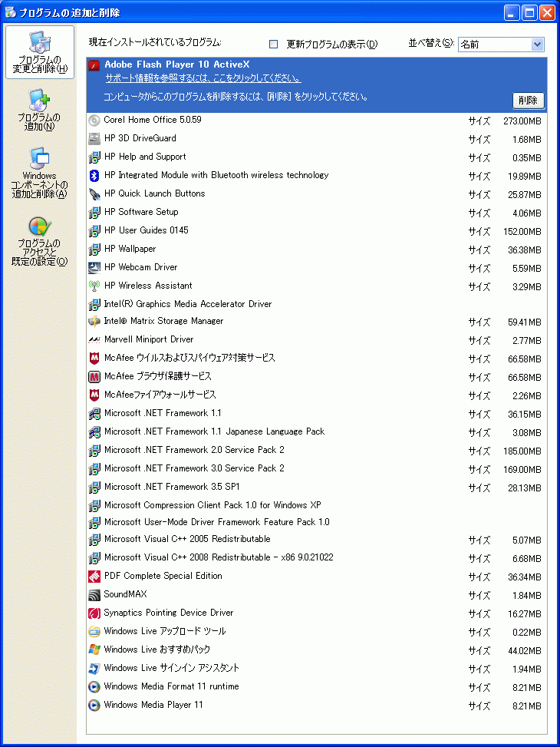Viewport: 560px width, 747px height.
Task: Select Microsoft .NET Framework 2.0 Service Pack 2
Action: tap(317, 450)
